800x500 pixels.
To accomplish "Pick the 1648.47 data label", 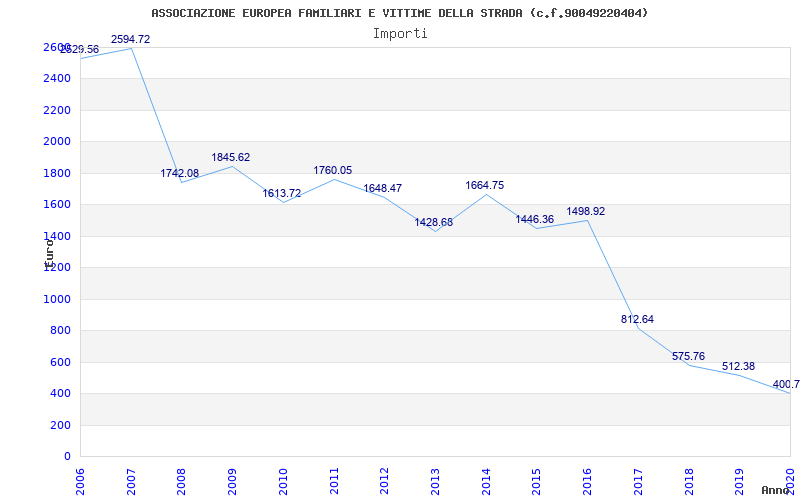I will [x=383, y=188].
